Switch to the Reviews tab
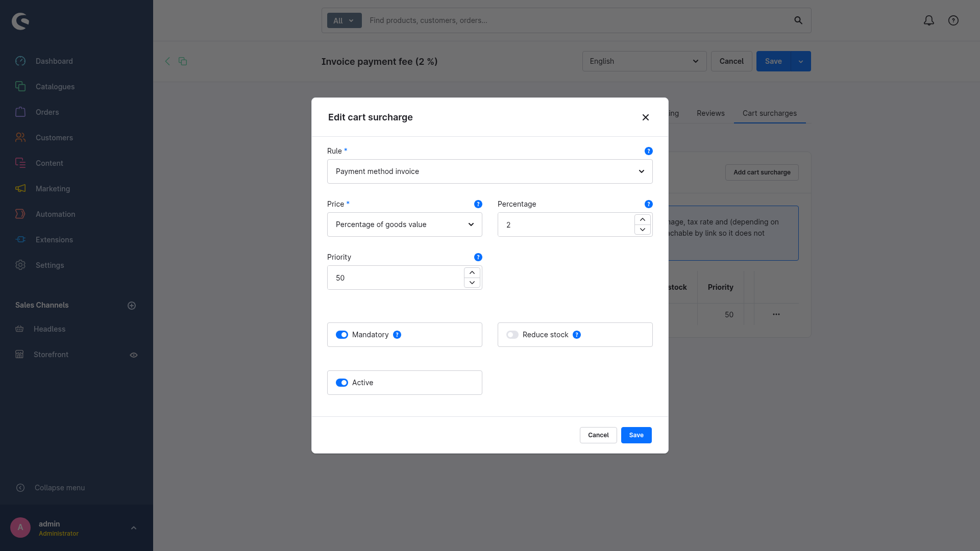Screen dimensions: 980x551 coord(710,113)
